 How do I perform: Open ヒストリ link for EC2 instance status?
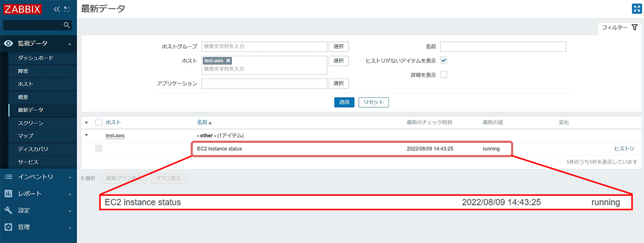pos(624,148)
